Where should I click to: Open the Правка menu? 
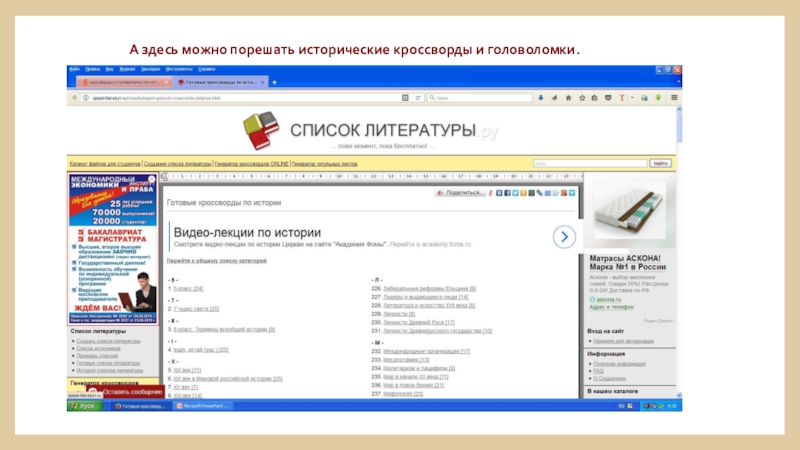pyautogui.click(x=93, y=69)
